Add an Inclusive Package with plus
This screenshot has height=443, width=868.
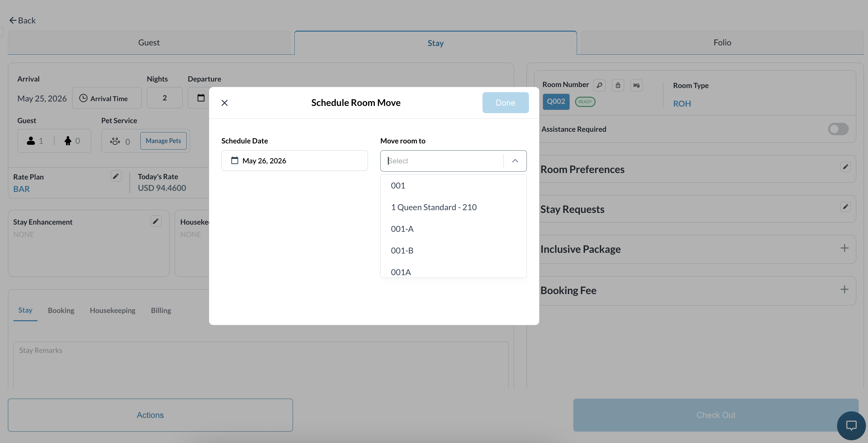click(845, 248)
